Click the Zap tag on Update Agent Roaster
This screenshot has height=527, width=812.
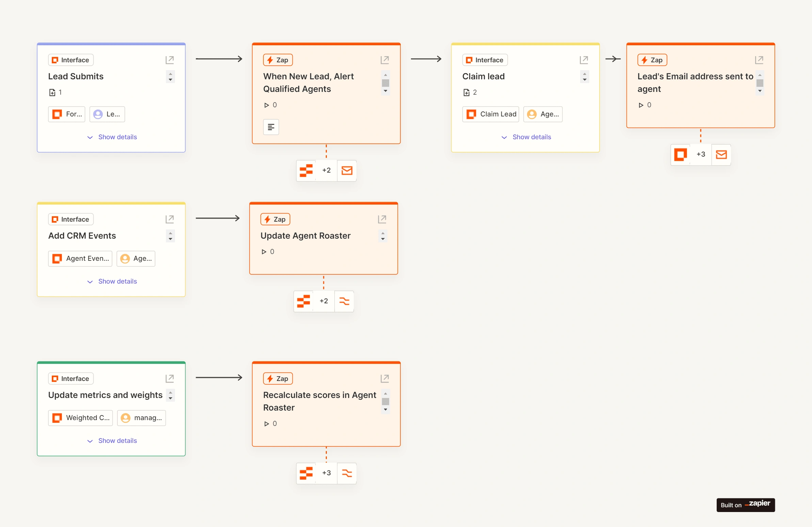(x=275, y=219)
